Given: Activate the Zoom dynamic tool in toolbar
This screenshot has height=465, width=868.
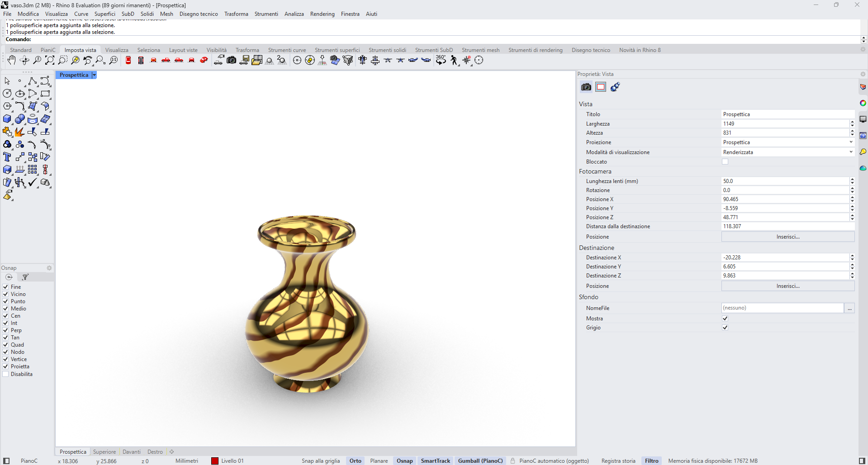Looking at the screenshot, I should click(37, 60).
